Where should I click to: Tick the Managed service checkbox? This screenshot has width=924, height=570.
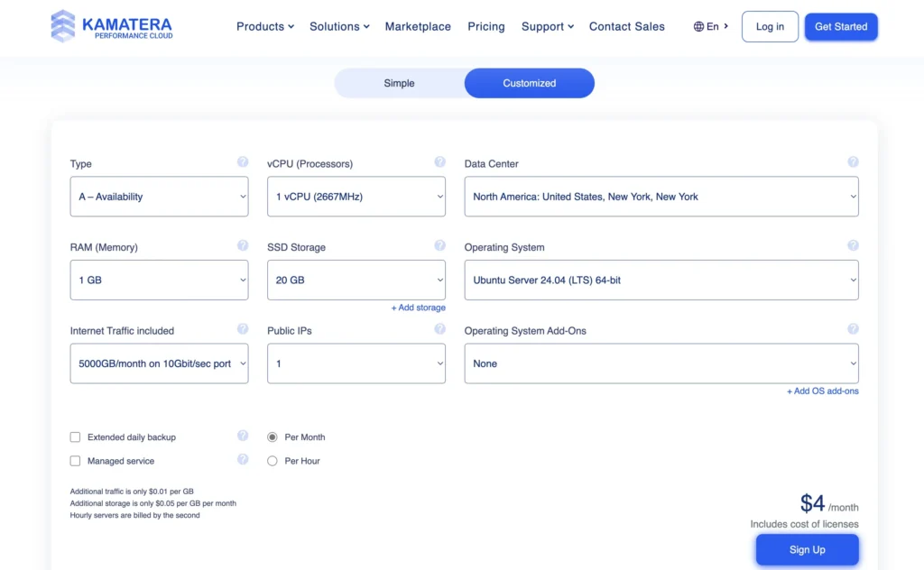point(76,461)
